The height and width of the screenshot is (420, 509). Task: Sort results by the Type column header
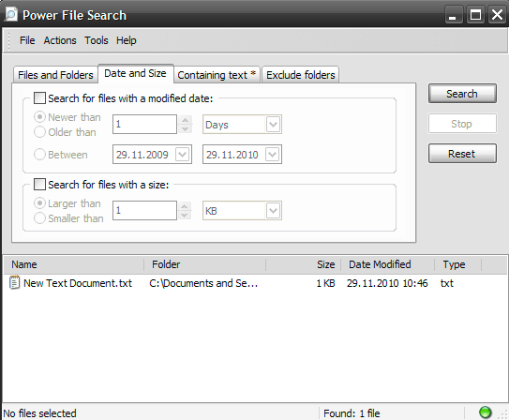click(457, 264)
